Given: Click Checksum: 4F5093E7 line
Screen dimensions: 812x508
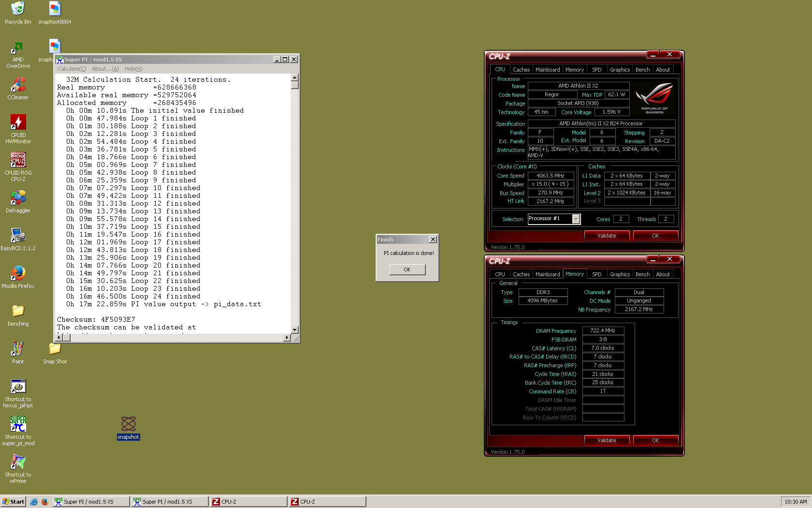Looking at the screenshot, I should click(96, 319).
